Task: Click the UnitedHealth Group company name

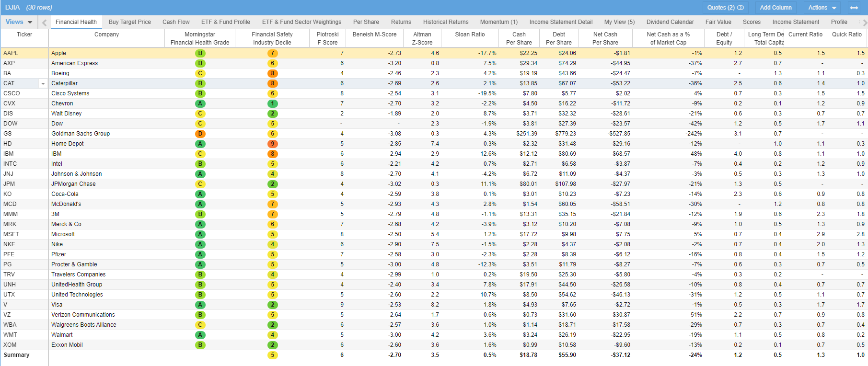Action: point(77,285)
